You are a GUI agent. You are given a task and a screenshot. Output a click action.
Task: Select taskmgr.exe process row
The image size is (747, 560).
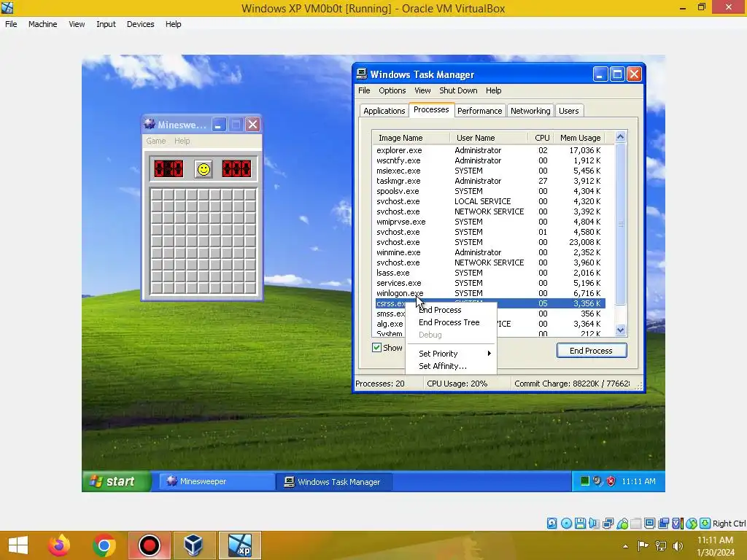coord(490,181)
